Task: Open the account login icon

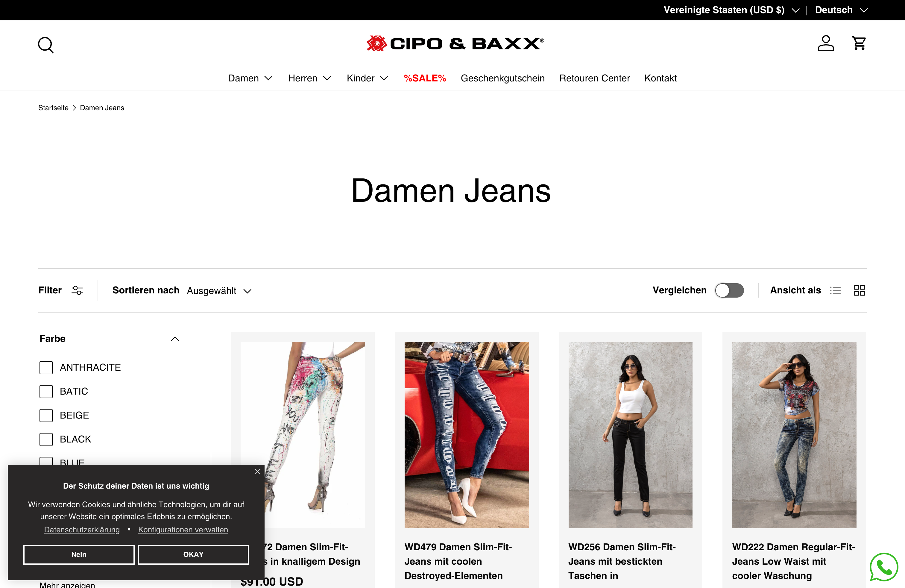Action: pos(825,43)
